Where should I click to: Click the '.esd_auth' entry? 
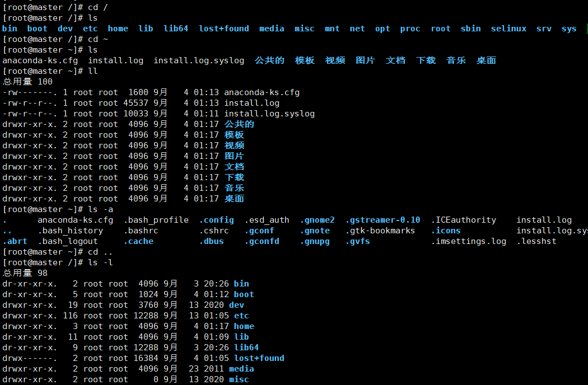tap(267, 220)
